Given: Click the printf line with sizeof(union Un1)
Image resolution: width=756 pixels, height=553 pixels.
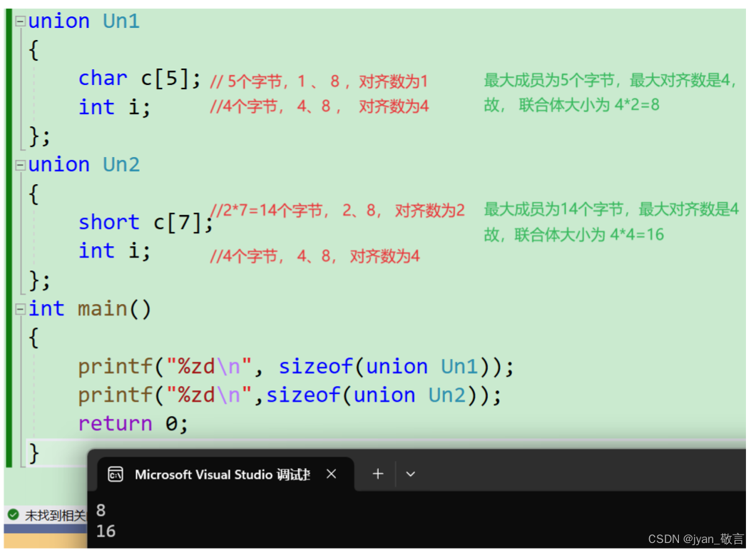Looking at the screenshot, I should tap(296, 367).
